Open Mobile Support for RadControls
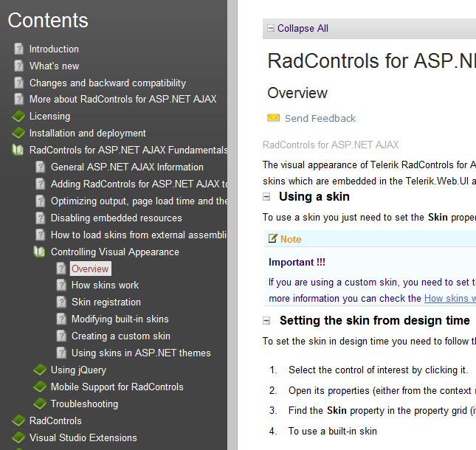This screenshot has height=450, width=476. coord(117,387)
